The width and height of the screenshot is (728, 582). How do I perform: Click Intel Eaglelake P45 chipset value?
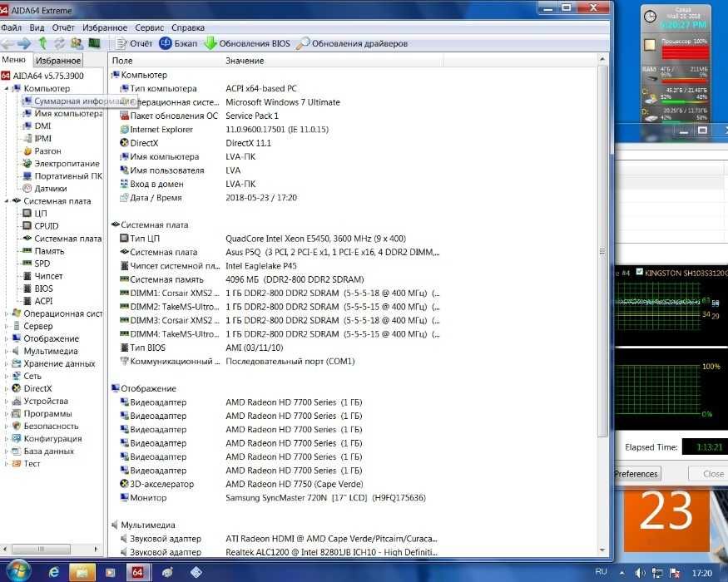tap(261, 266)
